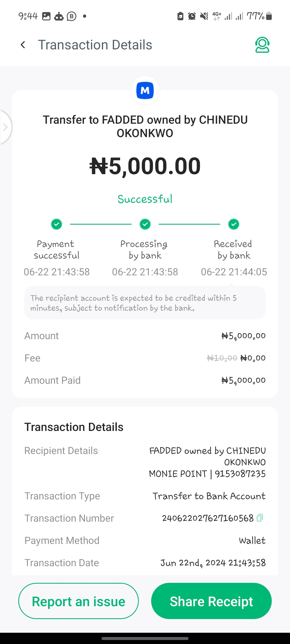Tap the back arrow in the header
This screenshot has height=644, width=290.
23,45
